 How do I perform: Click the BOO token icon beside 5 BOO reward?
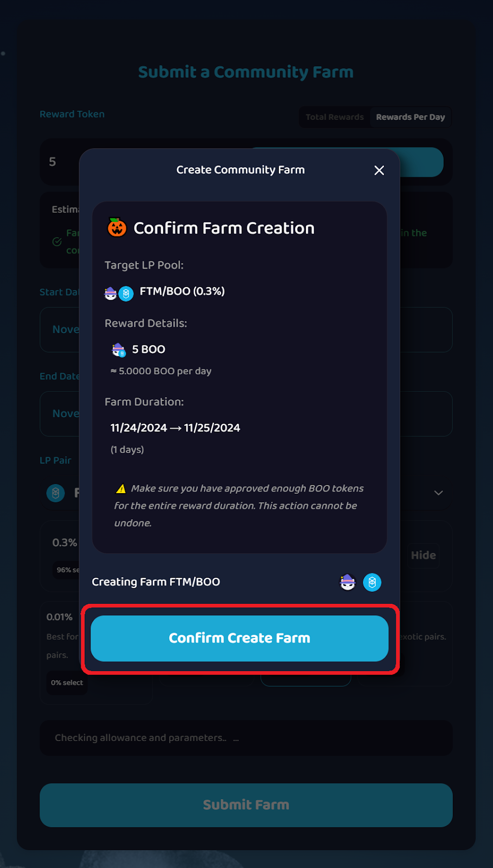117,349
